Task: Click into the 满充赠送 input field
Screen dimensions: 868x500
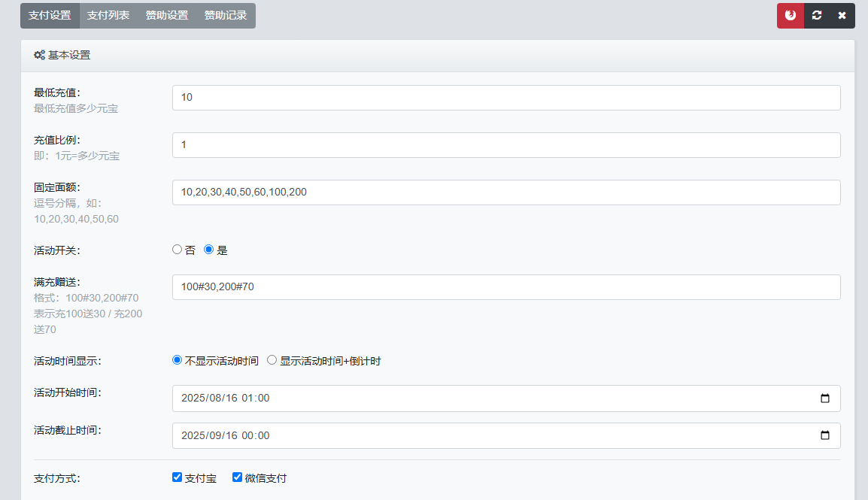Action: click(x=505, y=287)
